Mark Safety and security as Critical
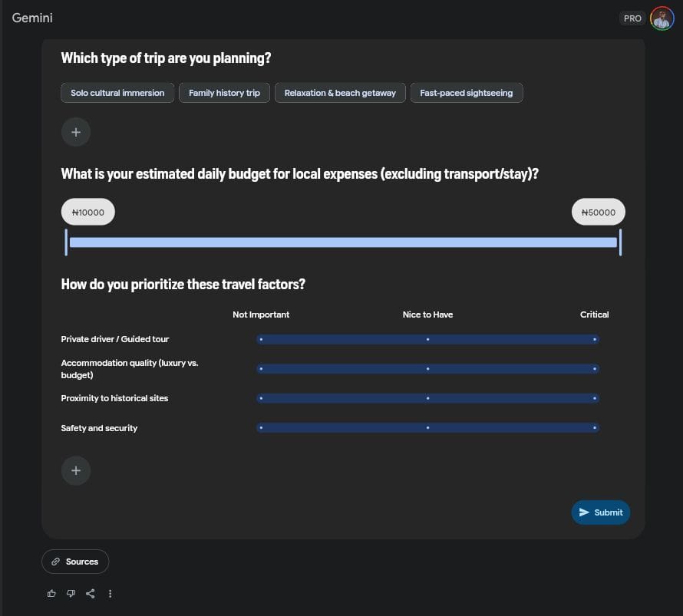Viewport: 683px width, 616px height. 595,428
